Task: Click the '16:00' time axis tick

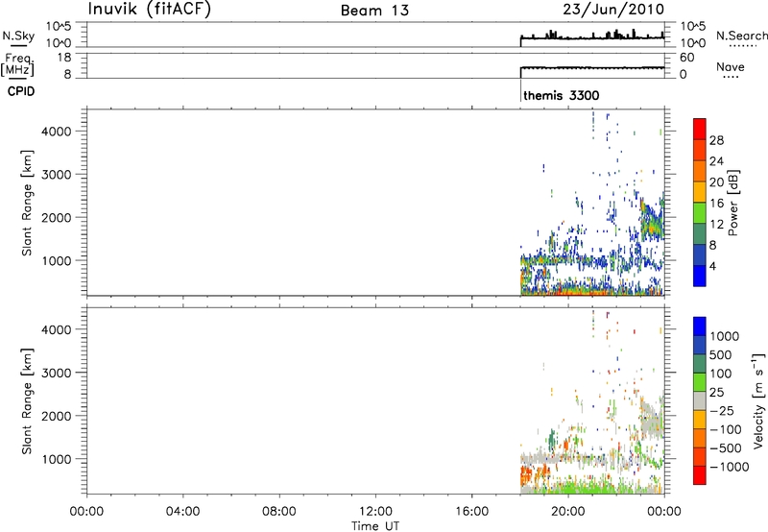Action: tap(471, 512)
